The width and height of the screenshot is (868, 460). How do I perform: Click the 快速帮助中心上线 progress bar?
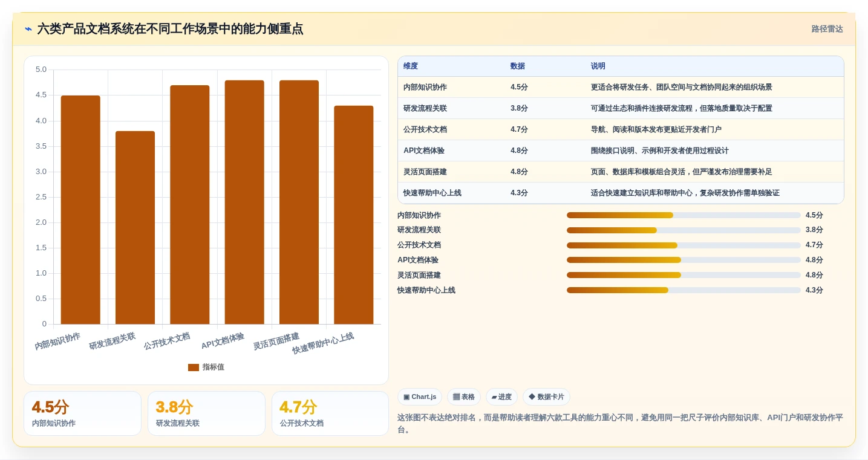(684, 290)
